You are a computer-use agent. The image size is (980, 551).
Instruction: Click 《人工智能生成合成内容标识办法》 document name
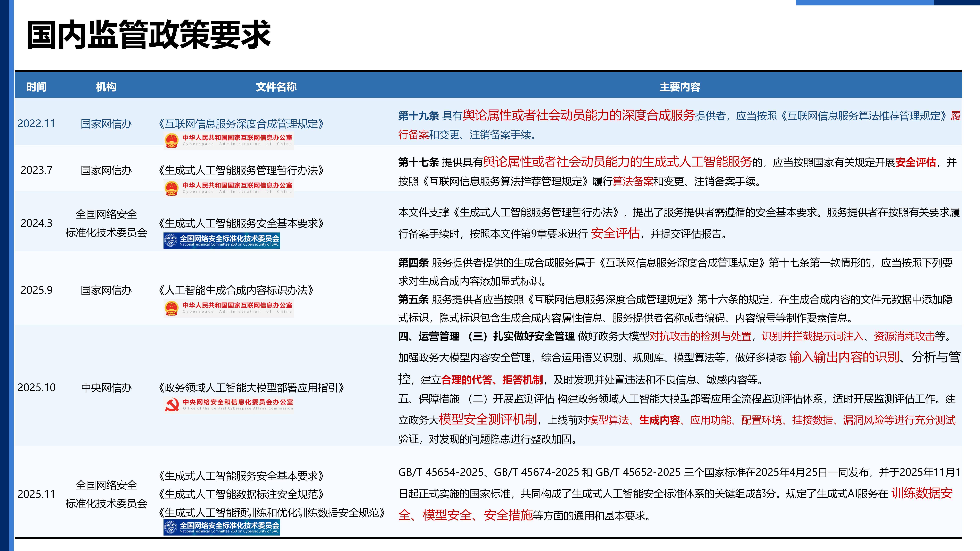point(236,290)
